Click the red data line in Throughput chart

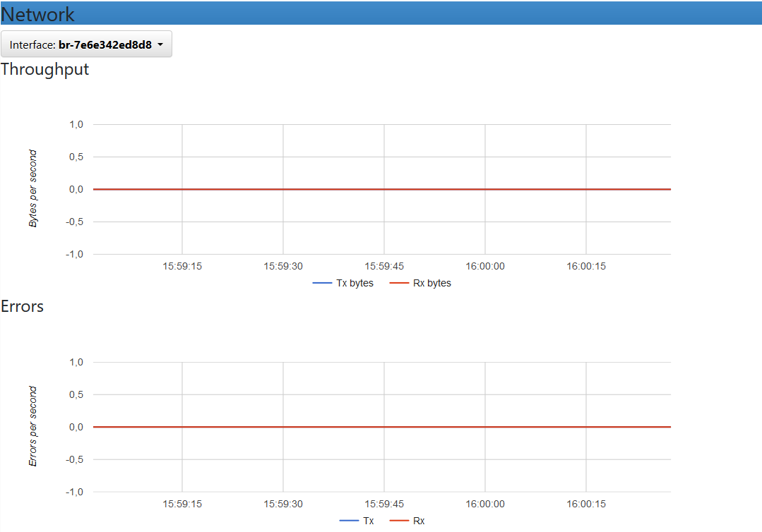pos(382,189)
